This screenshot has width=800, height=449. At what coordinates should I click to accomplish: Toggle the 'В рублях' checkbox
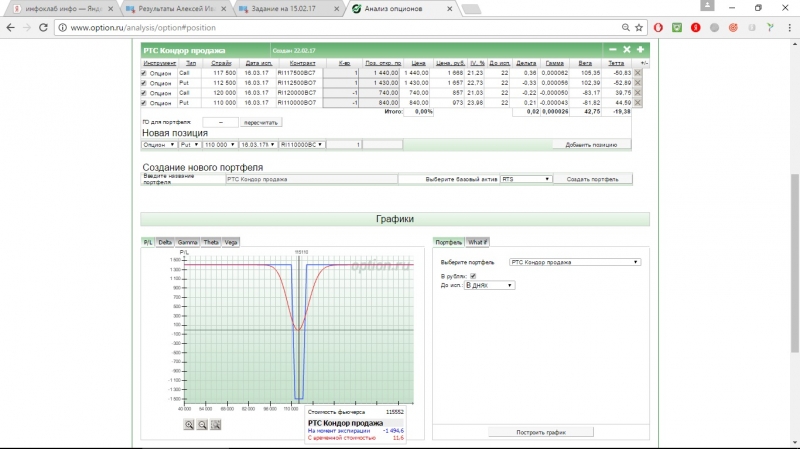[x=473, y=275]
